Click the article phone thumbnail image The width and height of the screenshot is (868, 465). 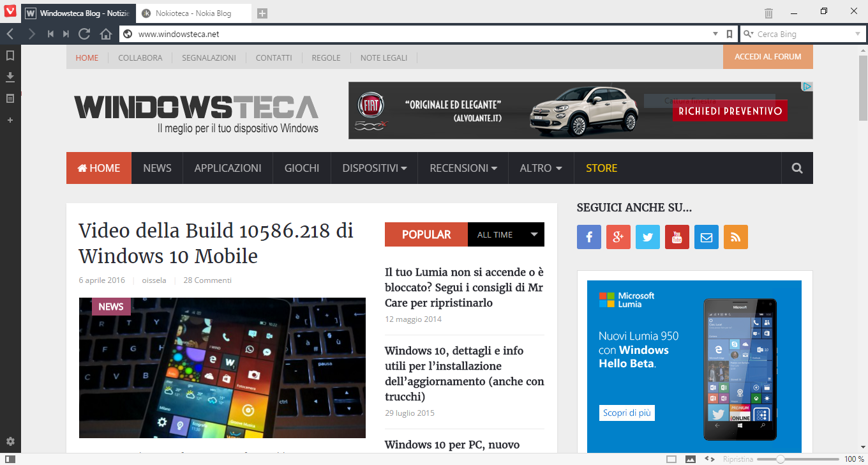click(x=222, y=368)
